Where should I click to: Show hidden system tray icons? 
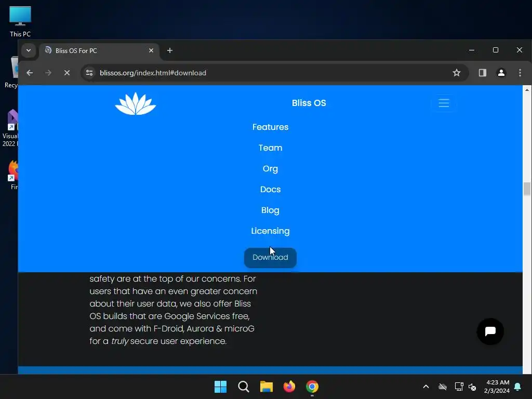pyautogui.click(x=426, y=387)
